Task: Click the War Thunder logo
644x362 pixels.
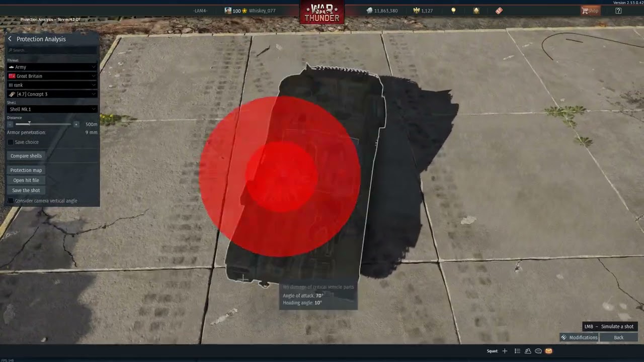Action: [x=322, y=13]
